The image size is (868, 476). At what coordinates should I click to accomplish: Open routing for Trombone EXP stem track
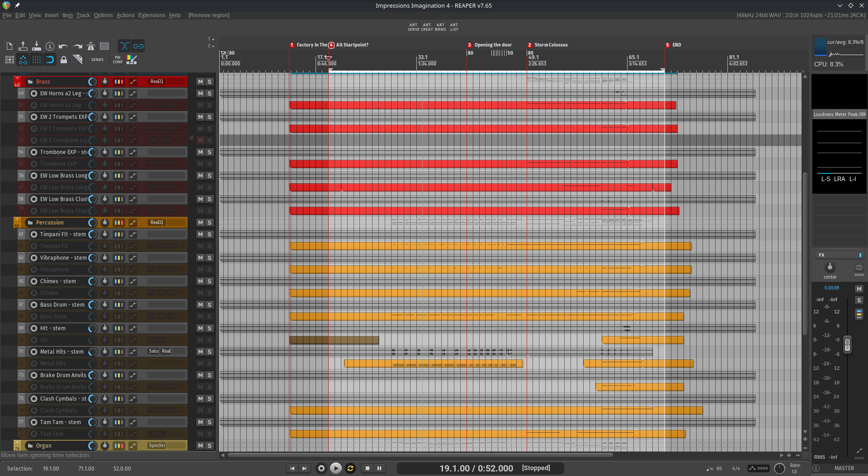click(118, 152)
